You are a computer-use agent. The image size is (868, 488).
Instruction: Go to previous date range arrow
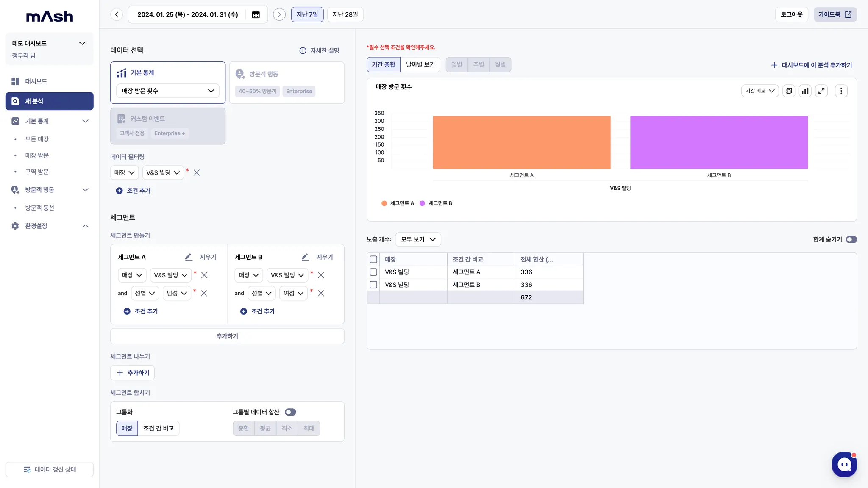pyautogui.click(x=117, y=14)
